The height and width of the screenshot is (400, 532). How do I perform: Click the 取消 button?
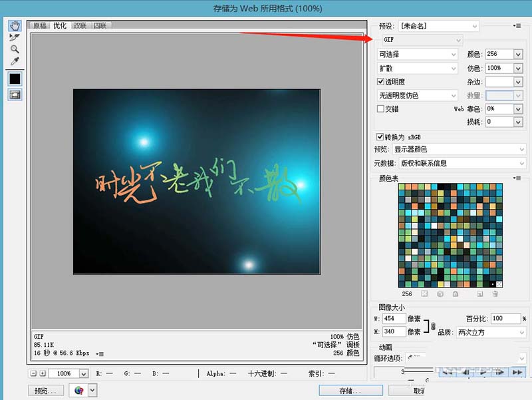pos(406,391)
